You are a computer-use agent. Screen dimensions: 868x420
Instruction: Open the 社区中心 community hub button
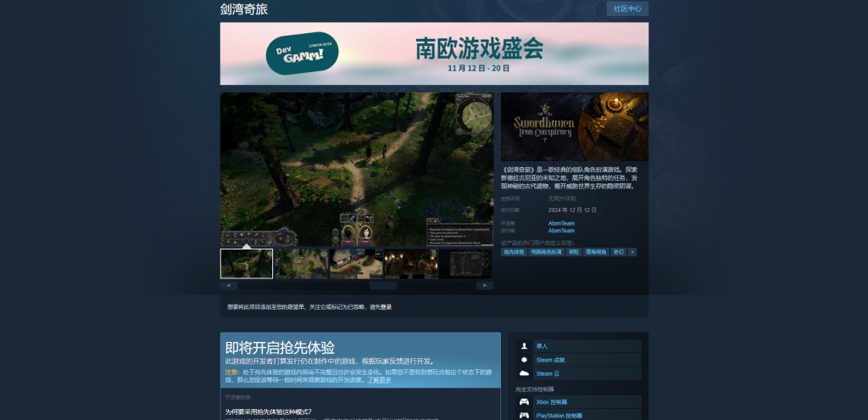[627, 8]
